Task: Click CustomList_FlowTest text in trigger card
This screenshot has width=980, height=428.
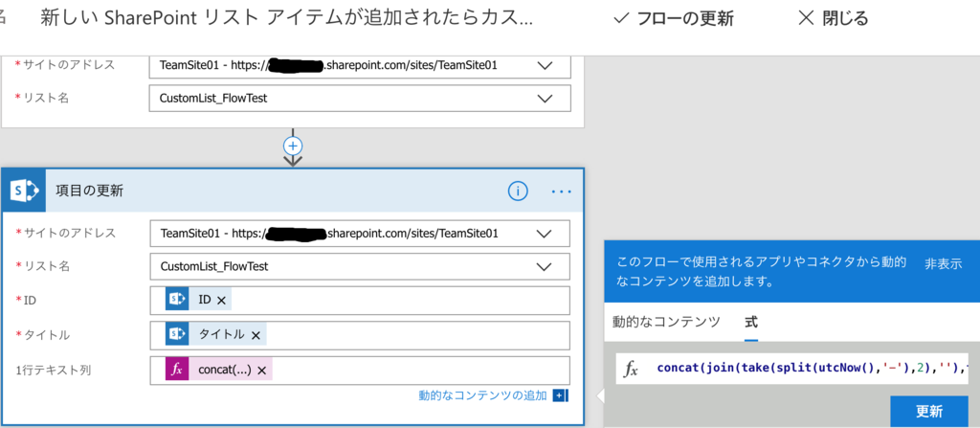Action: point(213,99)
